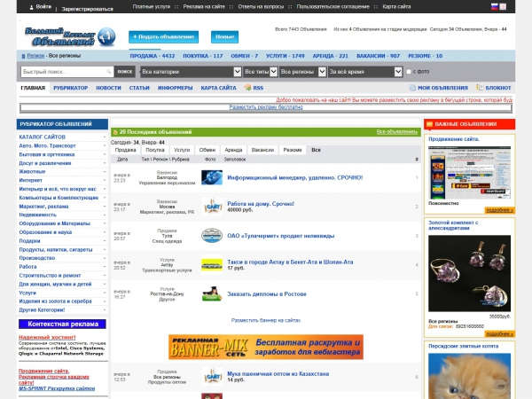Open the Все типы dropdown
Viewport: 532px width, 399px height.
click(260, 72)
